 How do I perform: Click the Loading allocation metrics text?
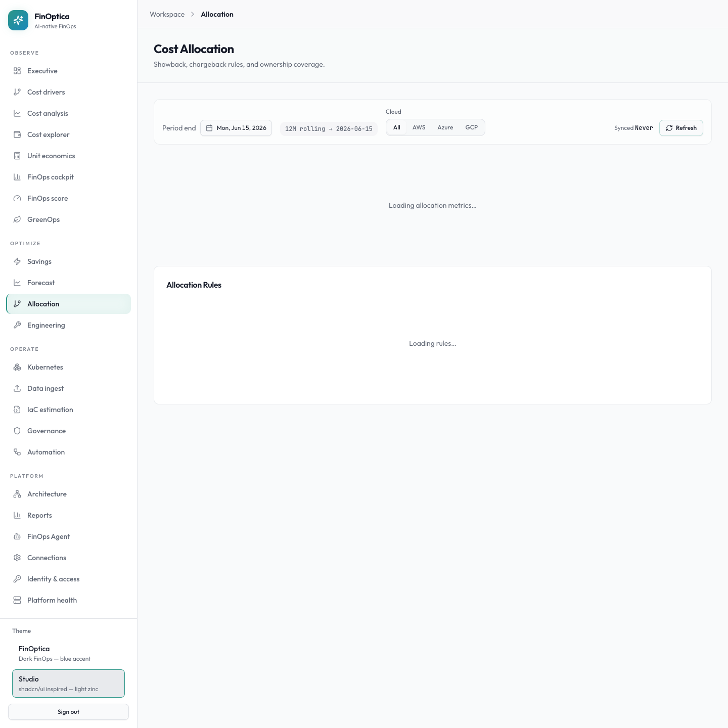tap(433, 205)
